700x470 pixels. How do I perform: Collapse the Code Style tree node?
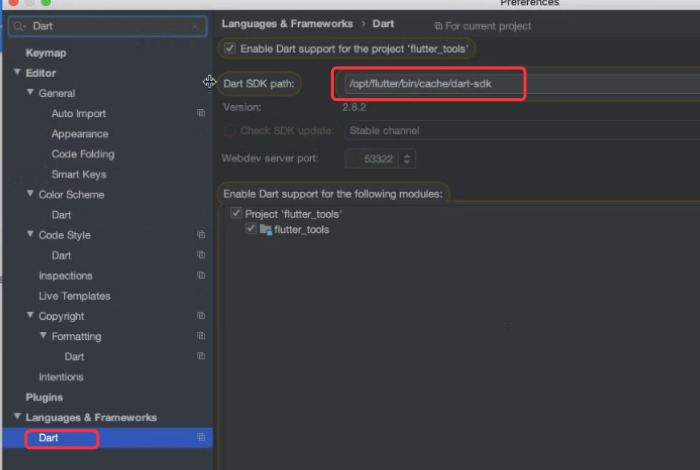pos(30,234)
